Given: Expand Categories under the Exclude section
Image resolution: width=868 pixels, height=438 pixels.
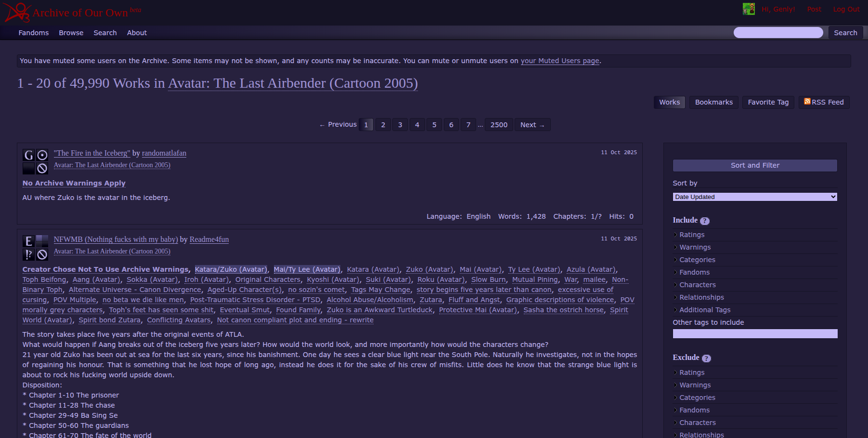Looking at the screenshot, I should coord(697,398).
